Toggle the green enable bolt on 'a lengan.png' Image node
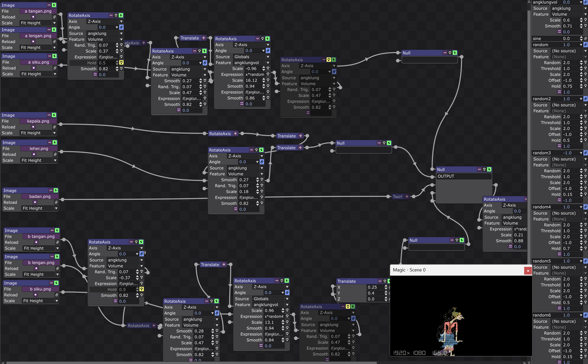This screenshot has width=588, height=364. [54, 30]
